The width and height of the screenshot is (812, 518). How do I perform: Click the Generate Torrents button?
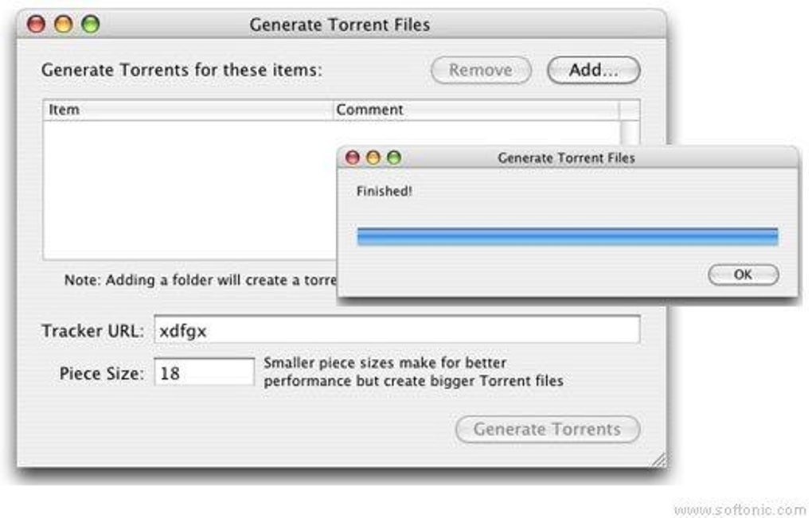coord(547,430)
